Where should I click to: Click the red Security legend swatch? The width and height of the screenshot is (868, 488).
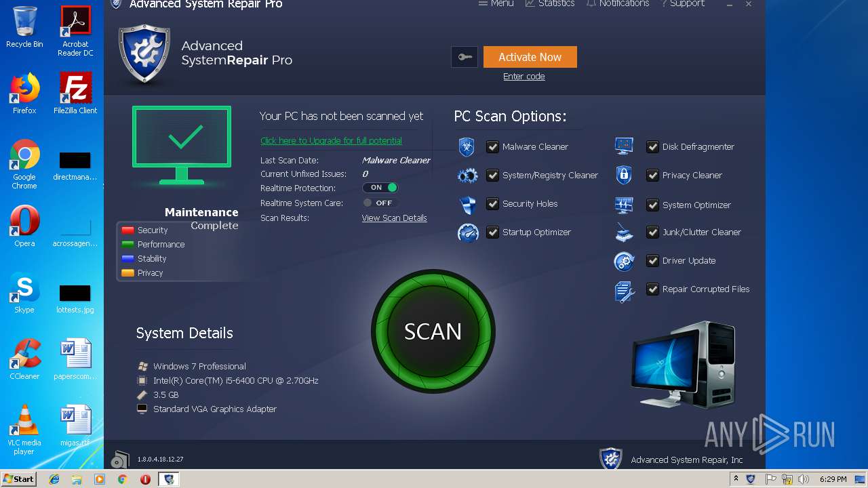[127, 230]
